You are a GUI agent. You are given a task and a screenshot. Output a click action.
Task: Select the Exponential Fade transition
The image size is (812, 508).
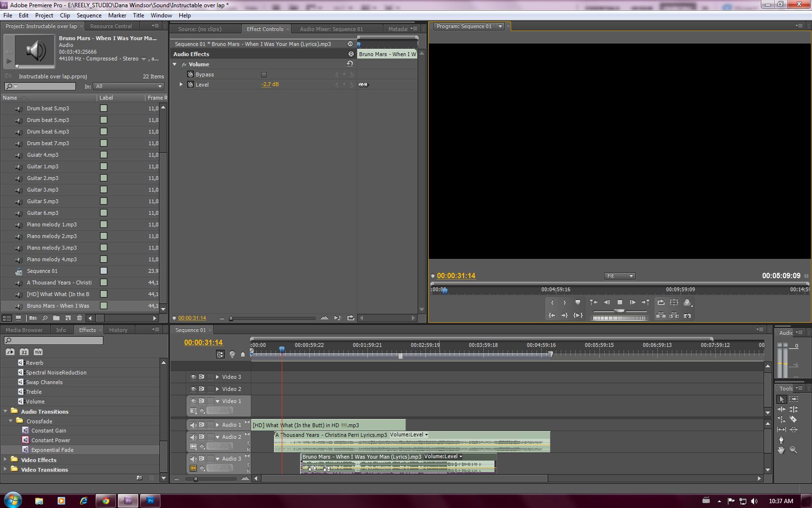tap(52, 450)
